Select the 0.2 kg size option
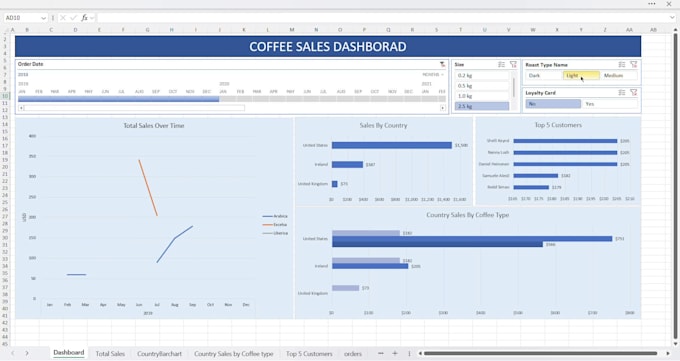Screen dimensions: 680x361 pos(482,75)
